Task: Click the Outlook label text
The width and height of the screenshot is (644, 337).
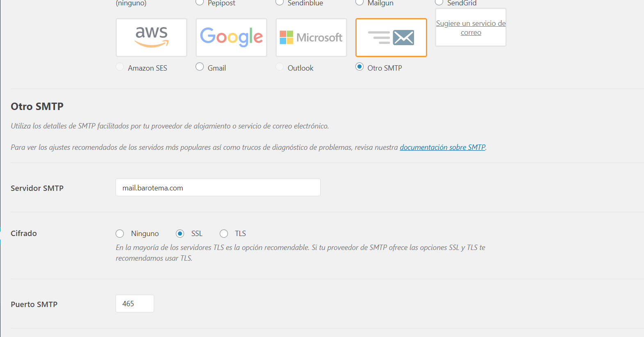Action: [300, 68]
